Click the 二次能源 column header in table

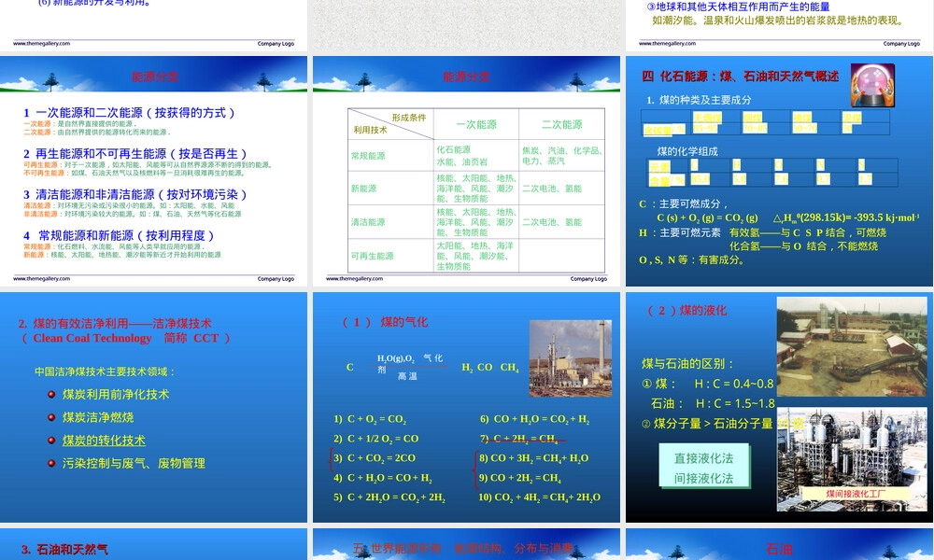click(561, 124)
